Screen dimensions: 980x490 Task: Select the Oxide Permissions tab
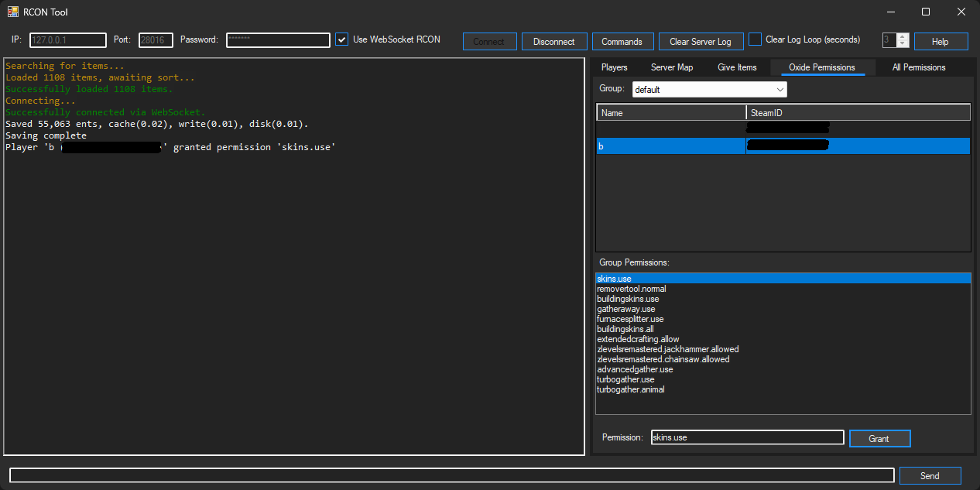821,67
